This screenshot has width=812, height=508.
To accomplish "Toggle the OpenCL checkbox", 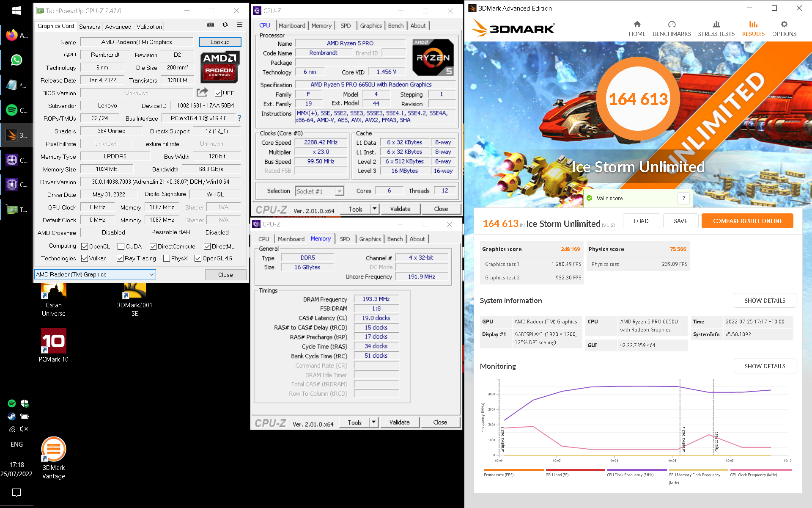I will tap(85, 246).
